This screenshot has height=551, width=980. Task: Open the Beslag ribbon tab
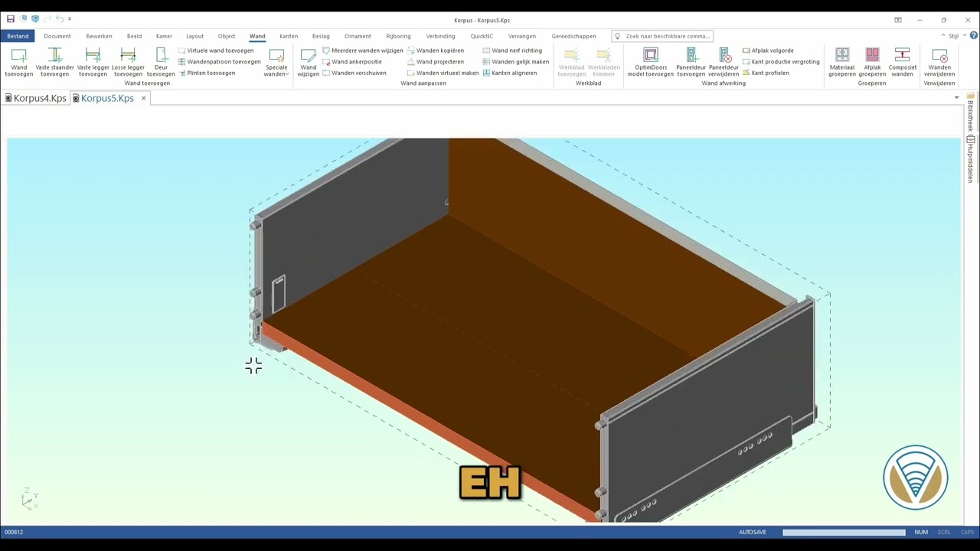(321, 36)
